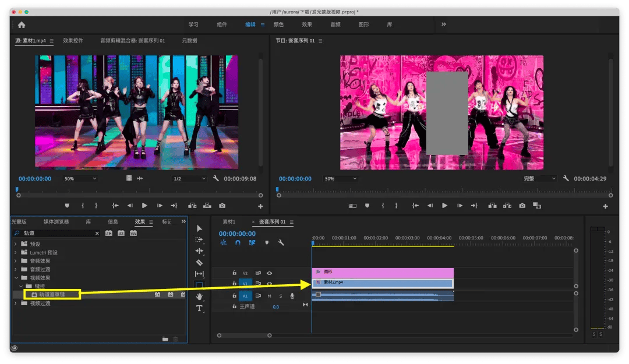The width and height of the screenshot is (629, 364).
Task: Select the Type tool
Action: [199, 308]
